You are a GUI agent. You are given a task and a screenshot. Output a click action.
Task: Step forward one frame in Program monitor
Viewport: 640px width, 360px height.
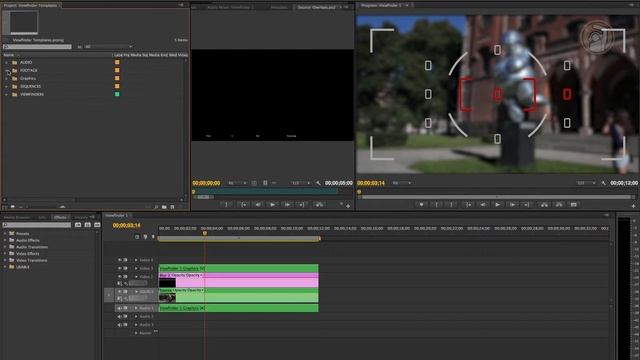512,205
